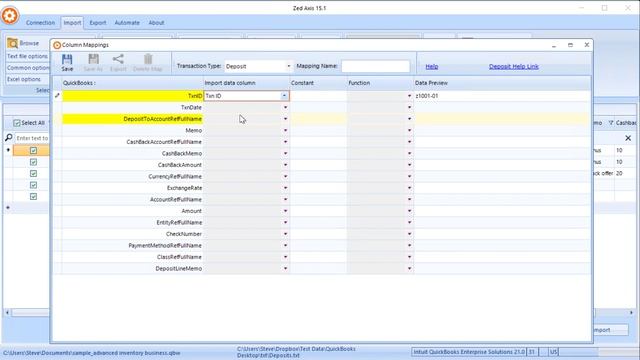Image resolution: width=640 pixels, height=360 pixels.
Task: Click the Constant column header
Action: point(318,83)
